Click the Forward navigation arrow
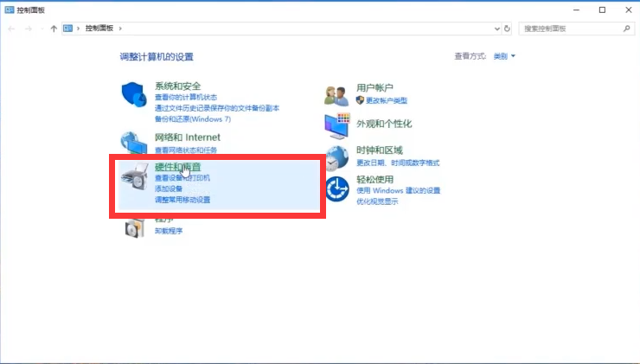Viewport: 640px width, 364px height. pyautogui.click(x=29, y=29)
